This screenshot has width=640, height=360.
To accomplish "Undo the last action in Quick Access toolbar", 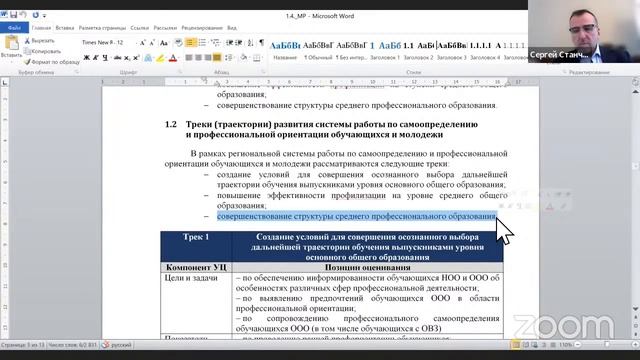I will (24, 15).
